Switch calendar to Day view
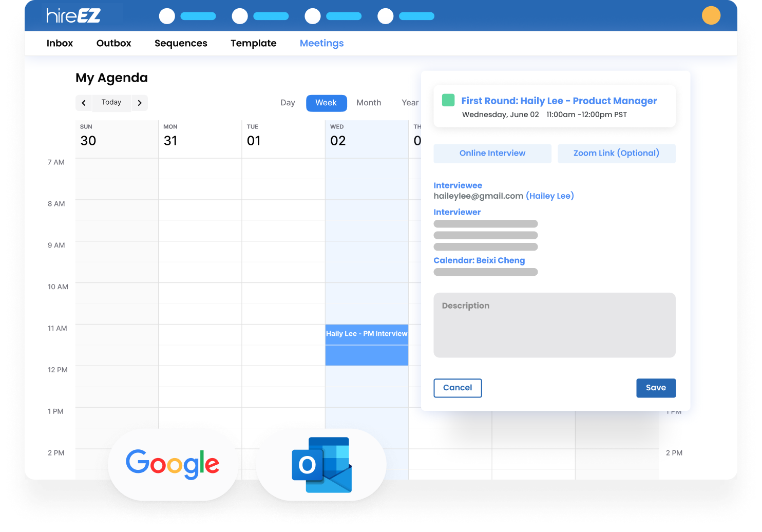Screen dimensions: 762x532 pos(288,103)
